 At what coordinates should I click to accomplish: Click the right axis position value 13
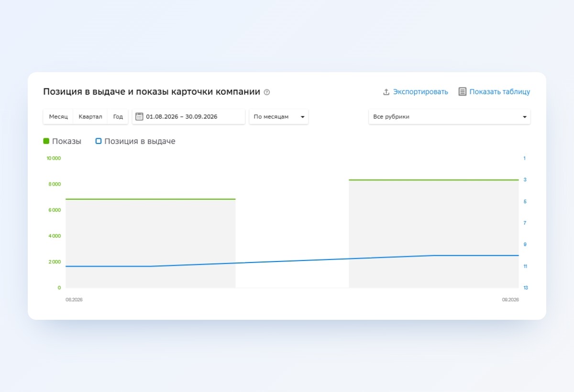(x=526, y=288)
